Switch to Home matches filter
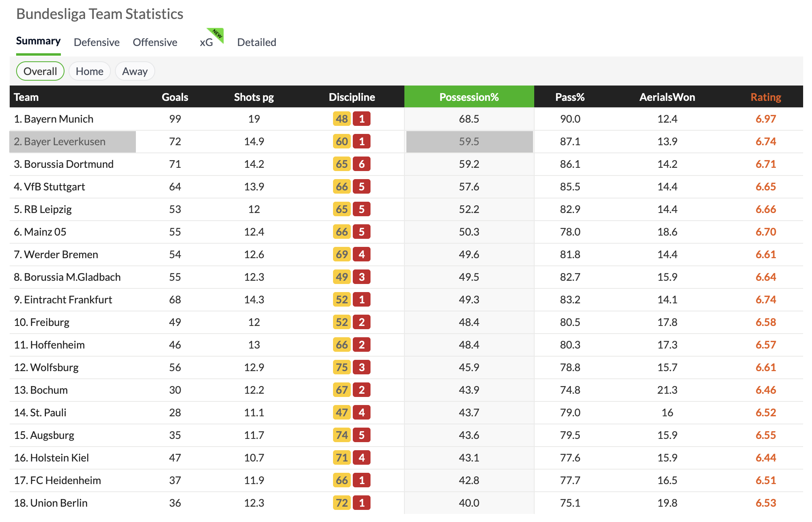 tap(90, 71)
